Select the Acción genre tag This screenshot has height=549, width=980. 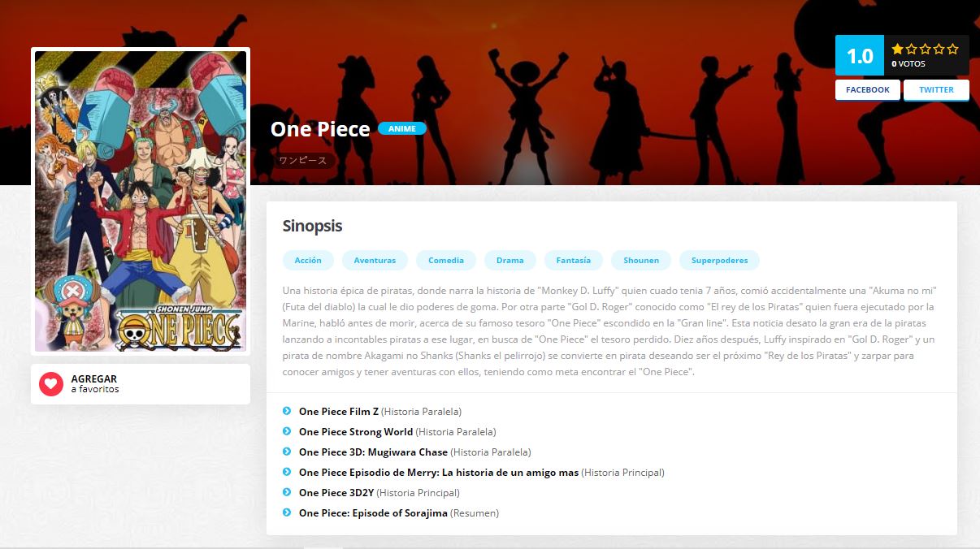[x=308, y=260]
